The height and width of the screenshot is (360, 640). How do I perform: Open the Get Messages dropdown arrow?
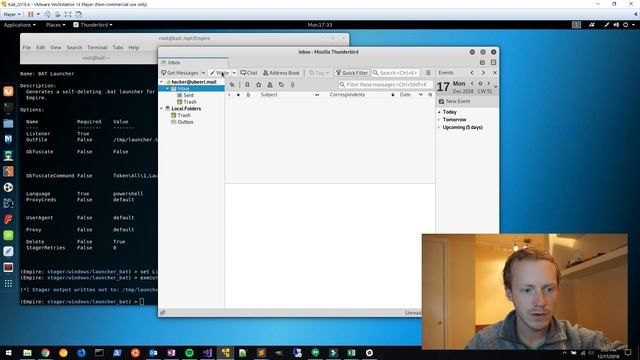pyautogui.click(x=203, y=73)
